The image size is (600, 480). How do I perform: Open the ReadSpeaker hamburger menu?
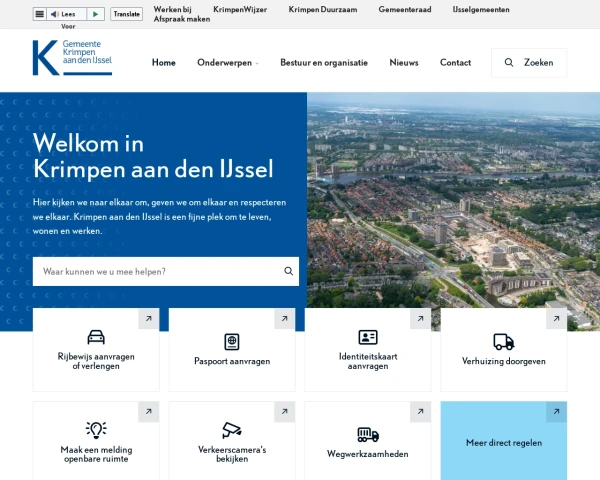coord(39,14)
